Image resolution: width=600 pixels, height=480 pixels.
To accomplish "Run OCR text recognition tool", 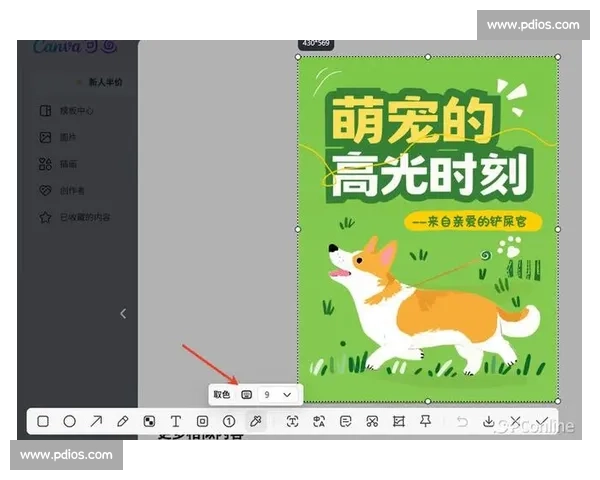I will click(x=292, y=421).
